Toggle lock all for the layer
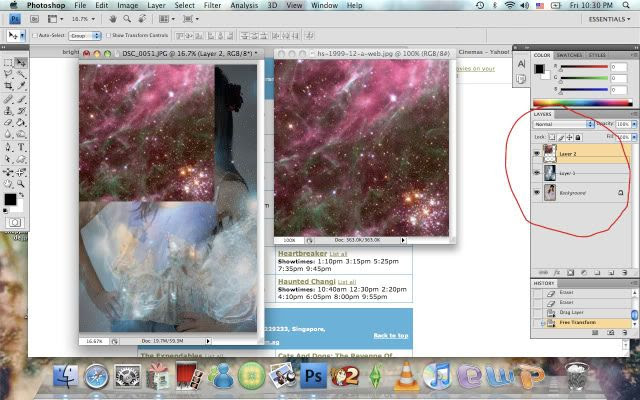The image size is (640, 400). tap(578, 137)
